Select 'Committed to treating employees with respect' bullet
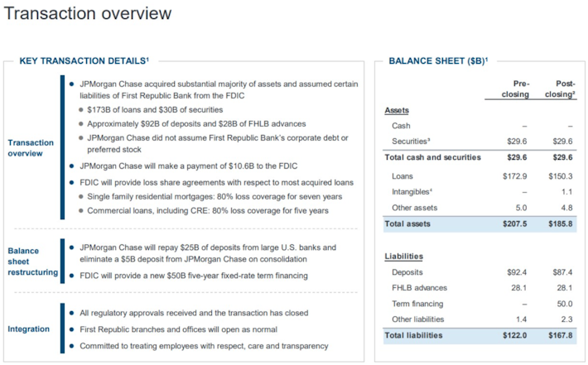 coord(204,346)
